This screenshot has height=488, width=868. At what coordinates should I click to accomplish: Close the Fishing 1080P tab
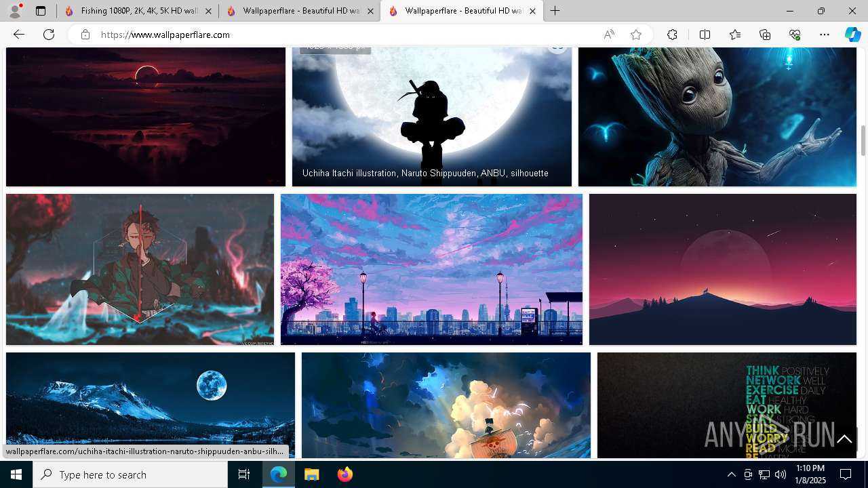(208, 11)
